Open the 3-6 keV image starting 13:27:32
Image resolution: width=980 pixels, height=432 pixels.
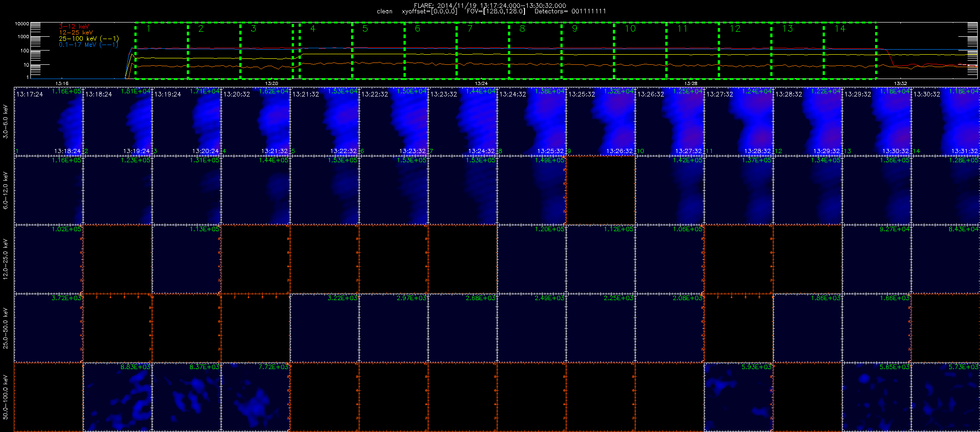(x=739, y=121)
